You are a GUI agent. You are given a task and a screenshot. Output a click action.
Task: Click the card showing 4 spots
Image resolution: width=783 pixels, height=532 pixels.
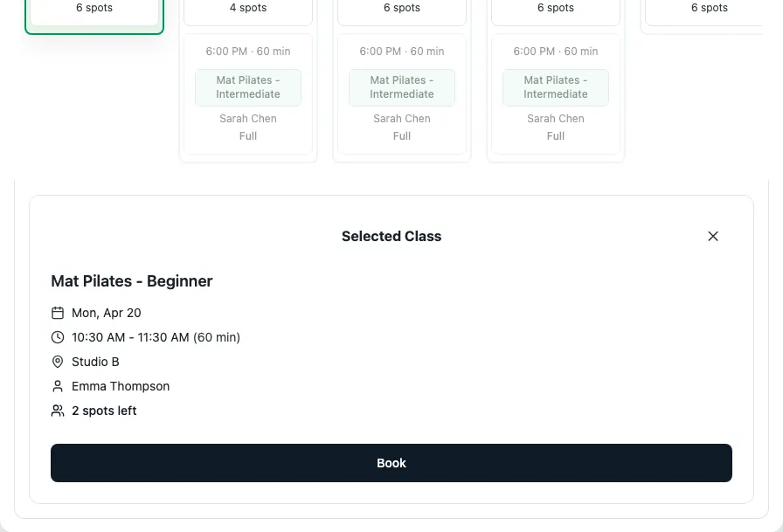tap(248, 8)
